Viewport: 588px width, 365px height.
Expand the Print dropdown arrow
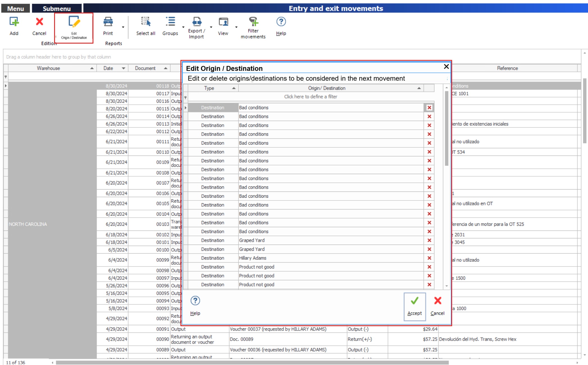click(x=123, y=27)
